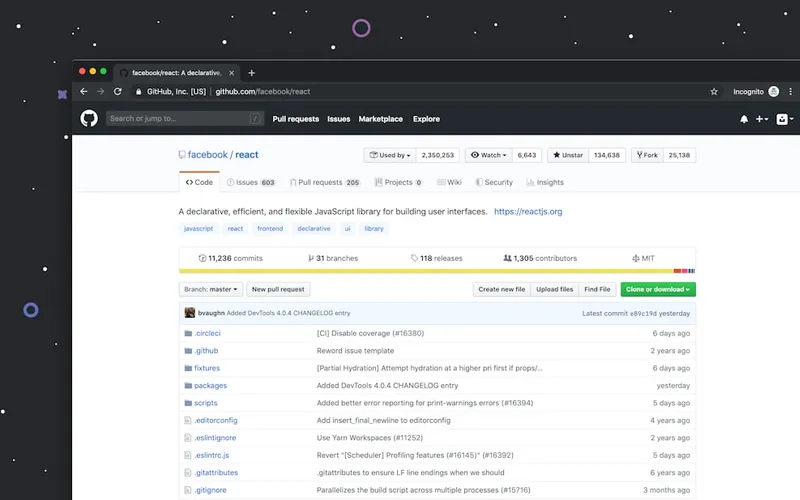
Task: Open the https://reactjs.org link
Action: point(528,211)
